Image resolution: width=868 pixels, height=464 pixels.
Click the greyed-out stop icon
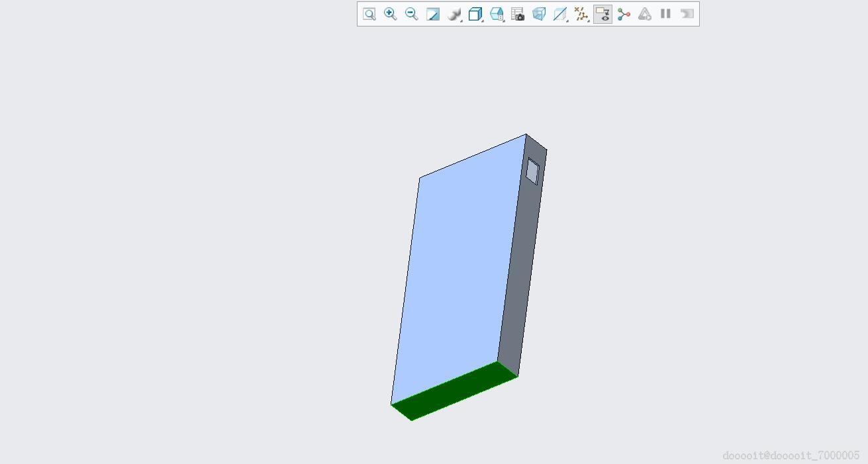coord(687,14)
